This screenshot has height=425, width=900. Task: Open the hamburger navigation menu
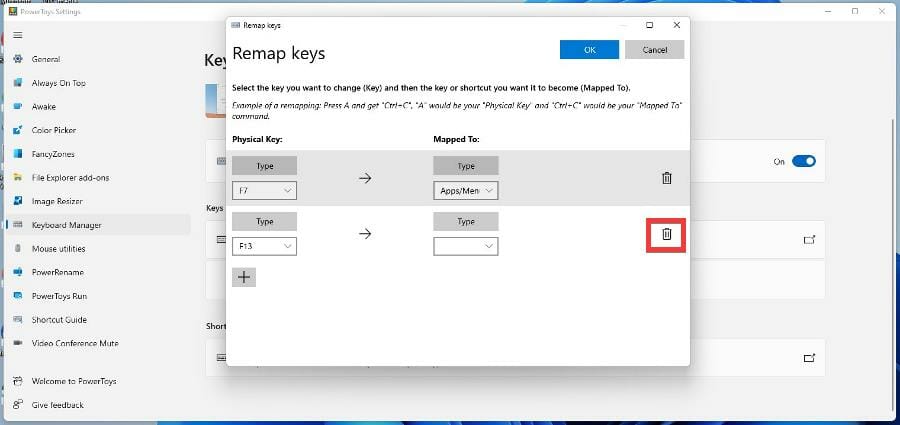18,35
